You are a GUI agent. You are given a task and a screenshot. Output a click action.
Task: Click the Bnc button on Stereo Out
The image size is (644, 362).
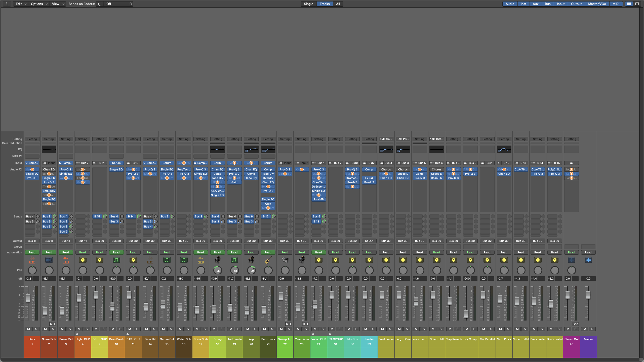575,324
